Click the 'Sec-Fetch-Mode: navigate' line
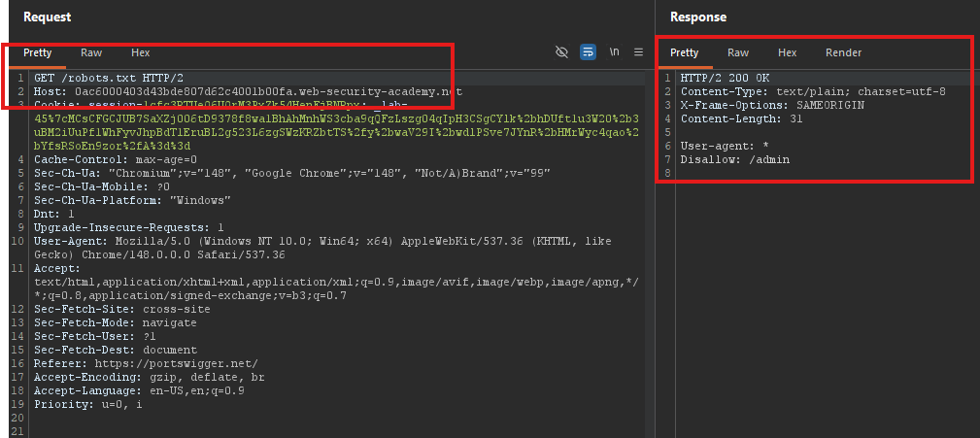 (x=115, y=323)
